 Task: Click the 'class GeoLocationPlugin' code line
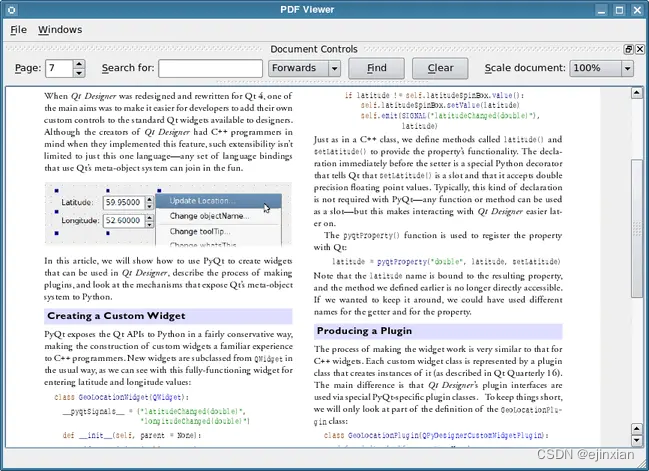[x=436, y=435]
